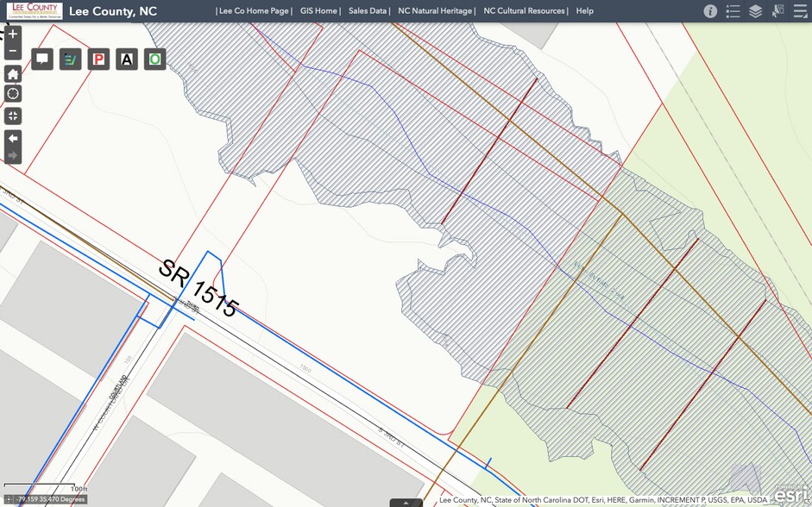Return to the default home extent

[x=13, y=74]
